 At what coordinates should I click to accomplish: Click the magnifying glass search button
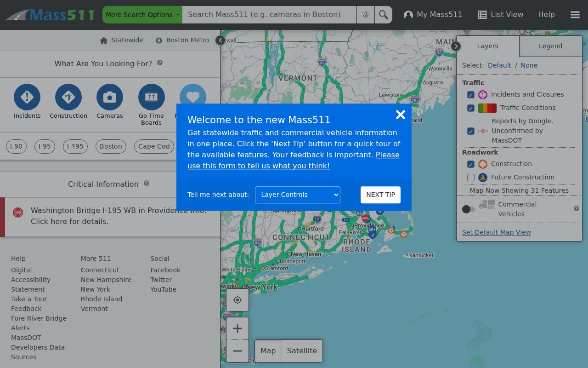(384, 15)
